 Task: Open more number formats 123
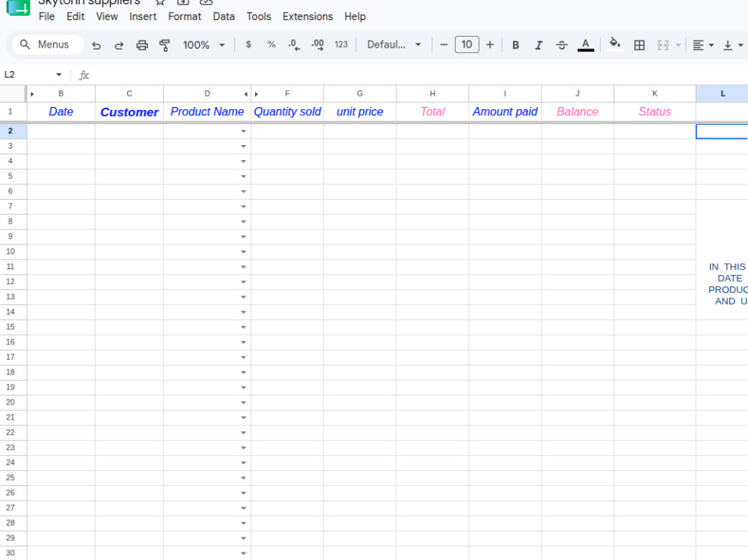341,44
